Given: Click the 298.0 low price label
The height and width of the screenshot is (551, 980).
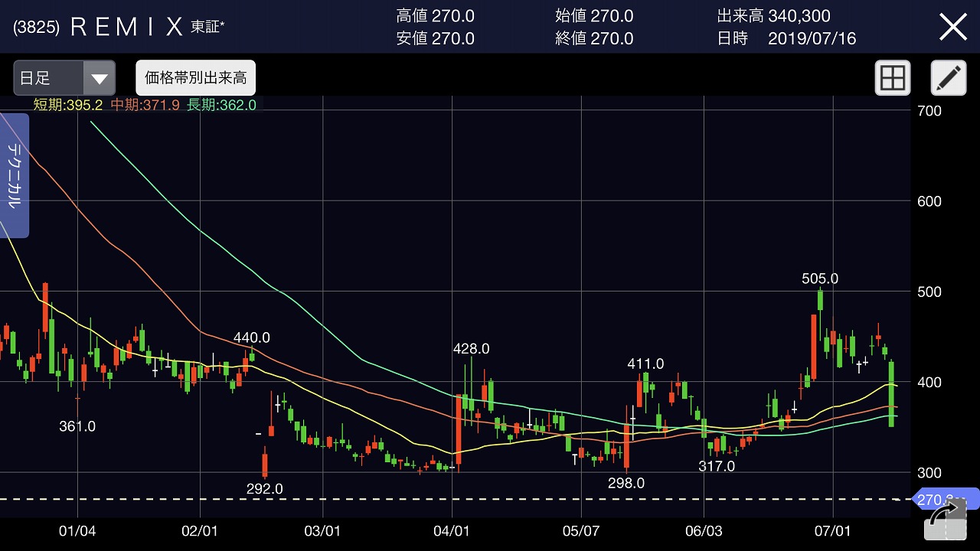Looking at the screenshot, I should click(x=626, y=483).
